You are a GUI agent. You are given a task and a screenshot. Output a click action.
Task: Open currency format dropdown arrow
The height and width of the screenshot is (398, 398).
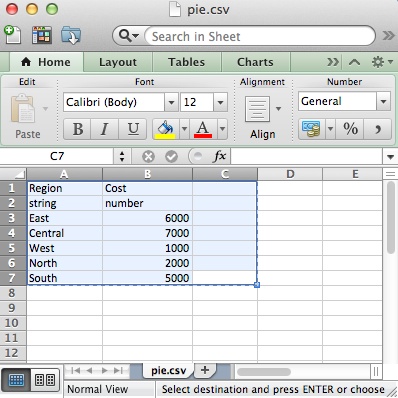330,129
